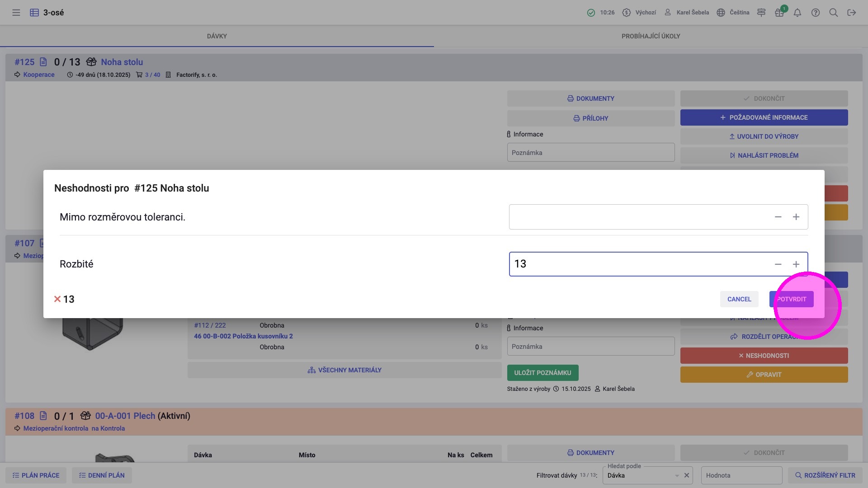Click the document icon next to #125

(x=43, y=62)
